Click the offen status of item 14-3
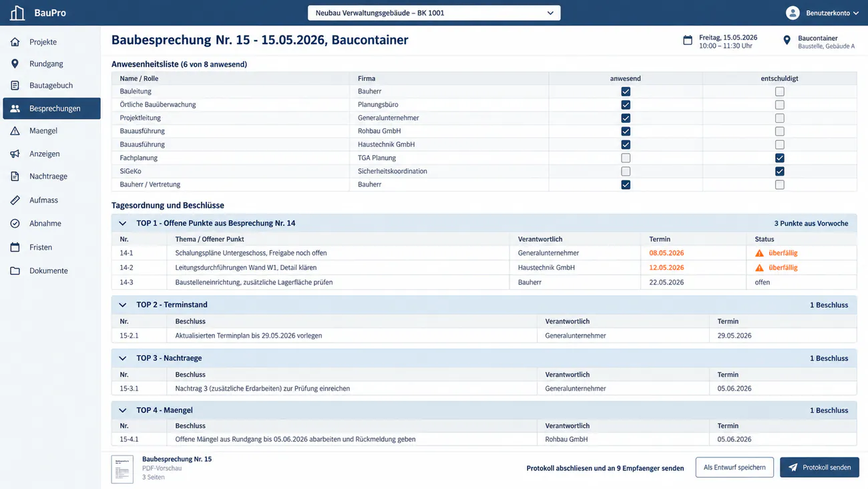Image resolution: width=868 pixels, height=489 pixels. 763,283
